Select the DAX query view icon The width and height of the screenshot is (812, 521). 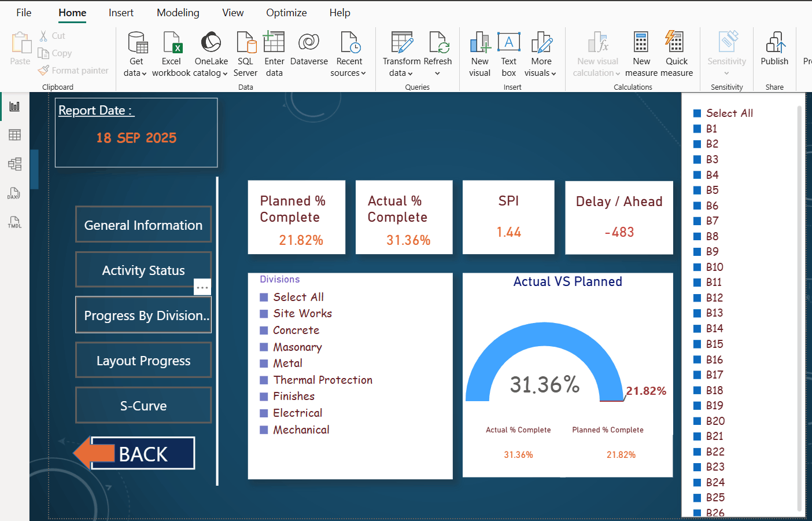(14, 193)
